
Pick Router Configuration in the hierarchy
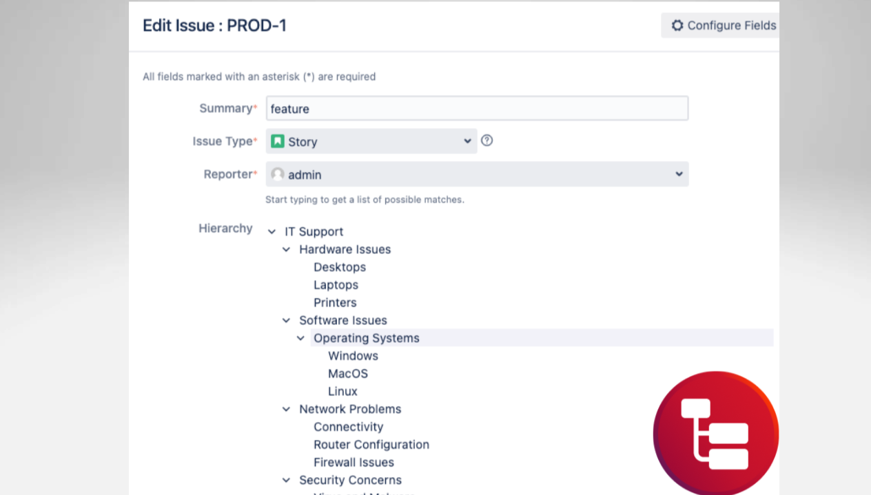coord(371,445)
